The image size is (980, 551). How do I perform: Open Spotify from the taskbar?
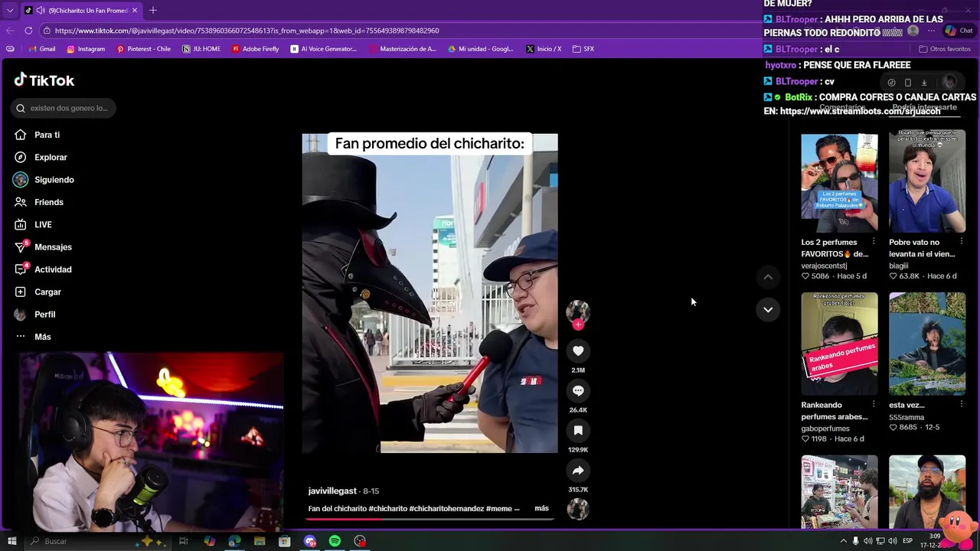pos(335,541)
